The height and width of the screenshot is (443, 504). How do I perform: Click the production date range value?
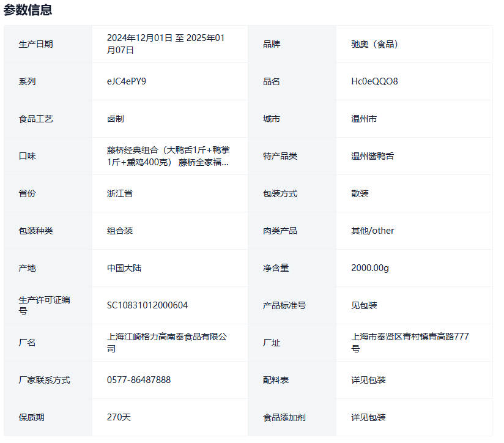point(166,44)
